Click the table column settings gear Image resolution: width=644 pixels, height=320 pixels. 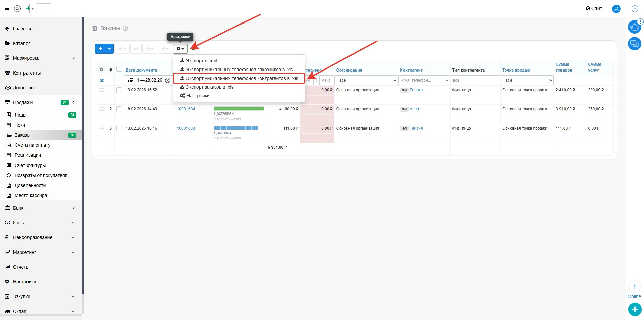[101, 70]
